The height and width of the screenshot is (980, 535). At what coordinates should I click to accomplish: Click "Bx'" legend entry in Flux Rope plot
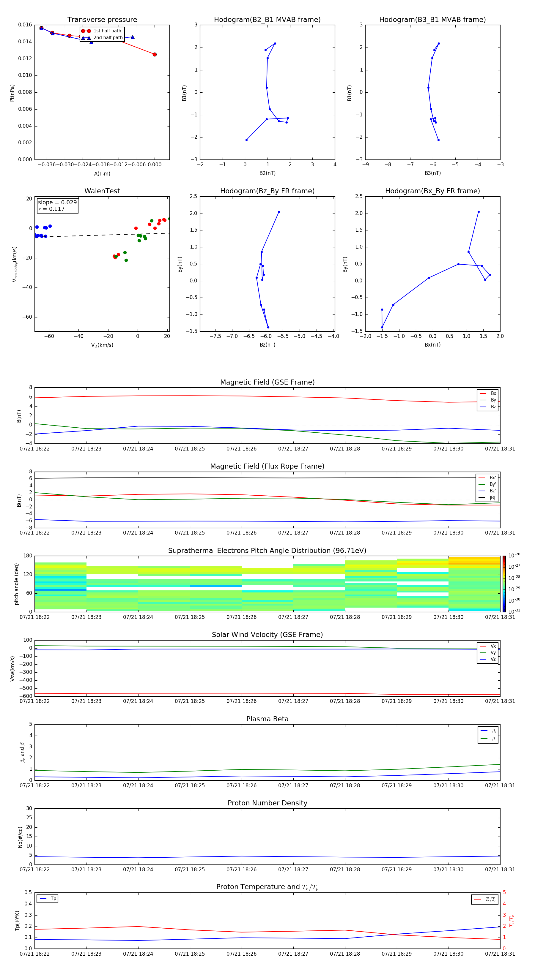pyautogui.click(x=487, y=478)
